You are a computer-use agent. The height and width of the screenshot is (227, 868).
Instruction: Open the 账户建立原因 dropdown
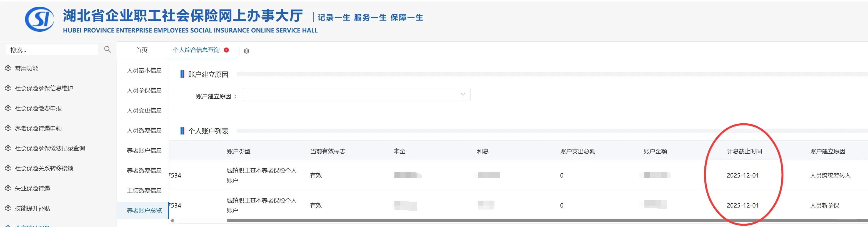point(356,94)
